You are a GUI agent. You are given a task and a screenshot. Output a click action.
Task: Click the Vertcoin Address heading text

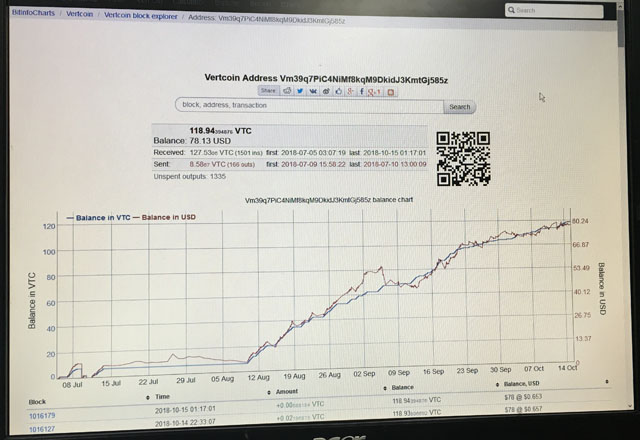[326, 79]
